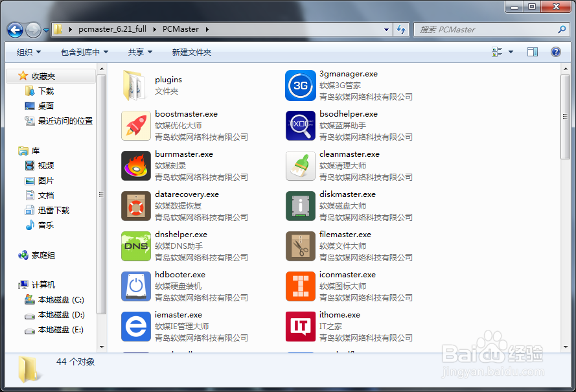The image size is (576, 392).
Task: Select the datarecovery.exe lifebuoy icon
Action: click(x=136, y=206)
